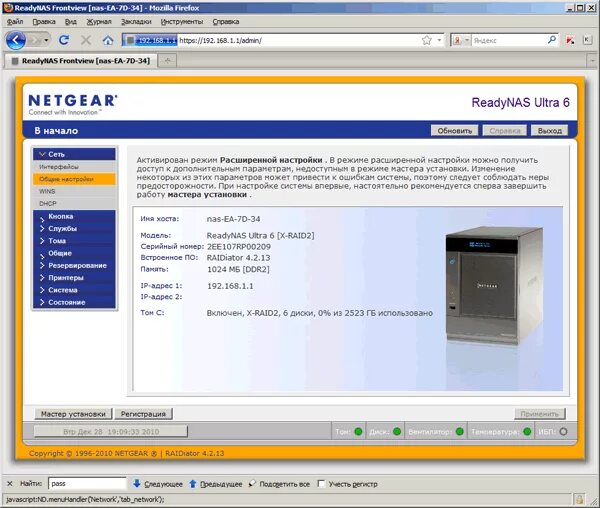Open the Журнал menu

point(99,22)
